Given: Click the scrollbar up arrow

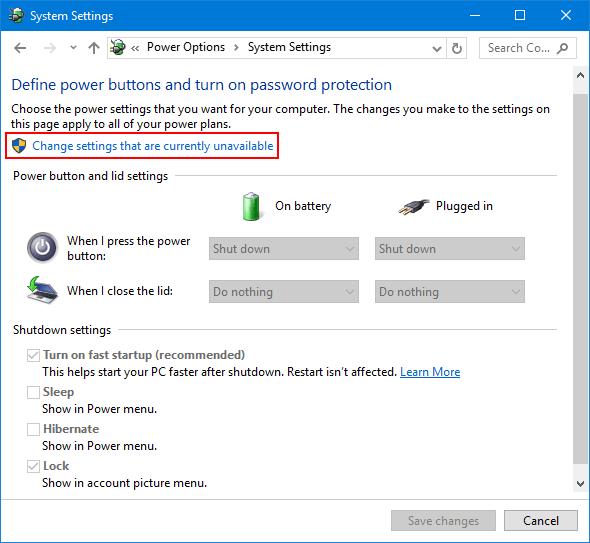Looking at the screenshot, I should [580, 75].
